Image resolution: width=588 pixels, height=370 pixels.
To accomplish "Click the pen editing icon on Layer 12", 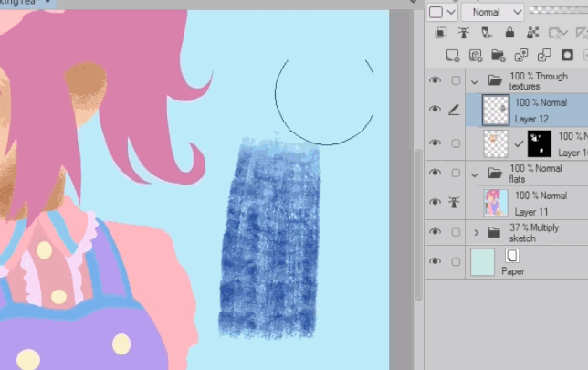I will tap(454, 110).
